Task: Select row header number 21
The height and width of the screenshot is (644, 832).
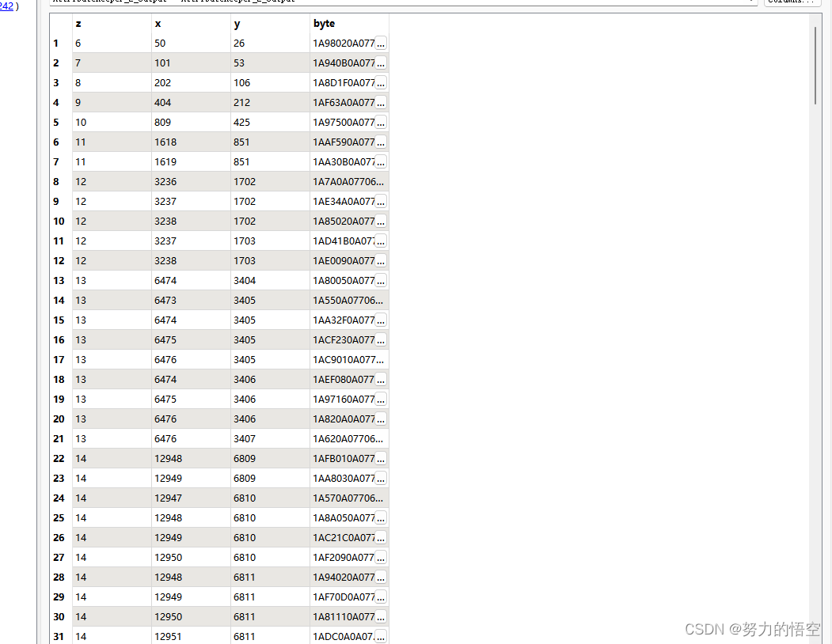Action: tap(61, 439)
